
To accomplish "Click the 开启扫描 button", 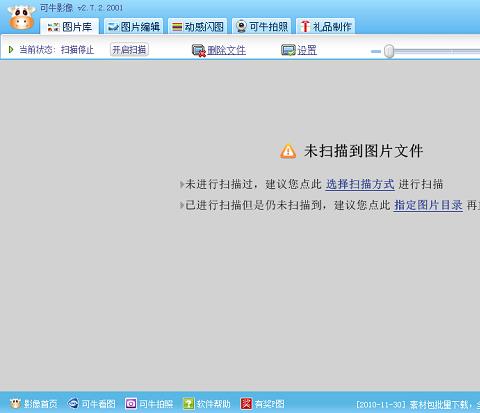I will tap(129, 50).
